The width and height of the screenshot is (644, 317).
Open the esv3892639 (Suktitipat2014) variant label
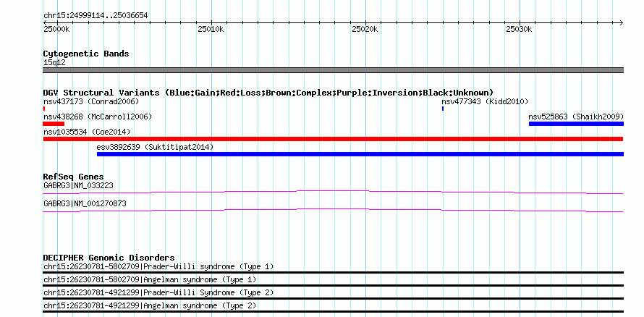(156, 147)
